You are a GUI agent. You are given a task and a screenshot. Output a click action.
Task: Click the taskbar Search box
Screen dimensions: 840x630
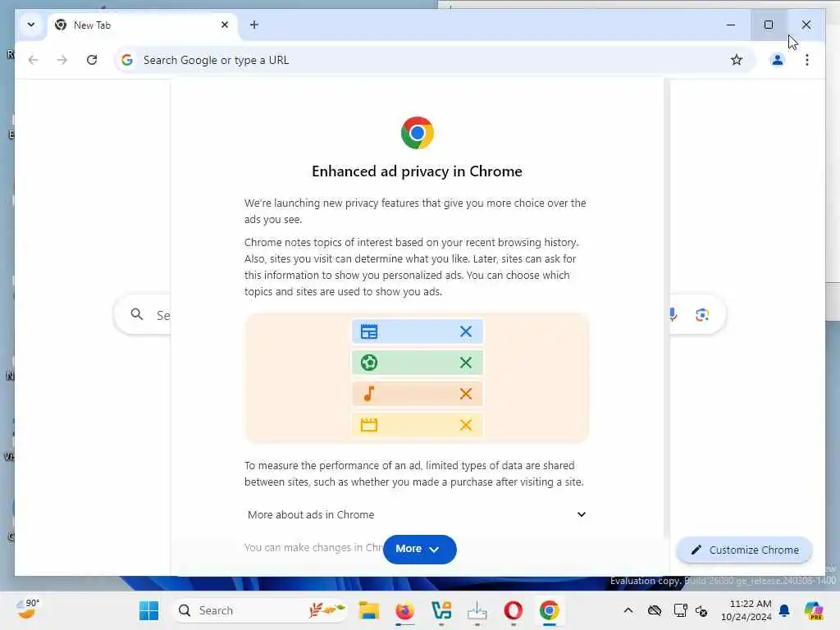click(x=259, y=610)
